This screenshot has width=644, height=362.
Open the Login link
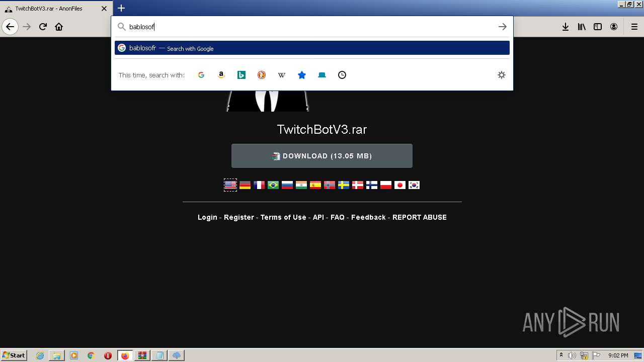(x=207, y=217)
